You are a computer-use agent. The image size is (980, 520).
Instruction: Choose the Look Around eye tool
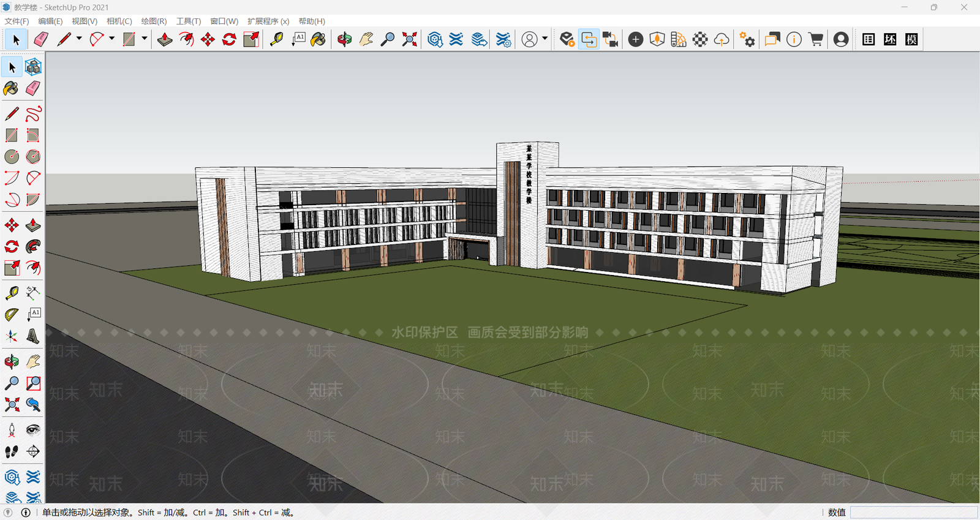pyautogui.click(x=33, y=430)
